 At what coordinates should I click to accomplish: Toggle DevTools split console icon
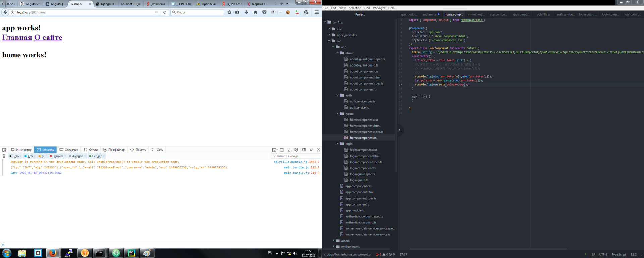[x=282, y=150]
